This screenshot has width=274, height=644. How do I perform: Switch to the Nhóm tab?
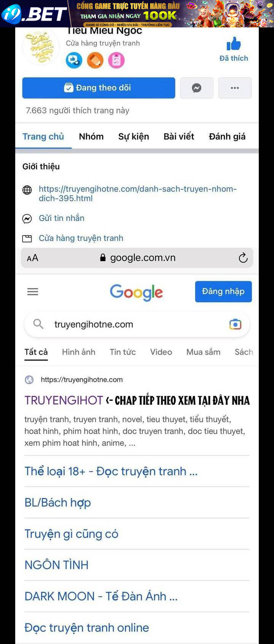pyautogui.click(x=91, y=136)
